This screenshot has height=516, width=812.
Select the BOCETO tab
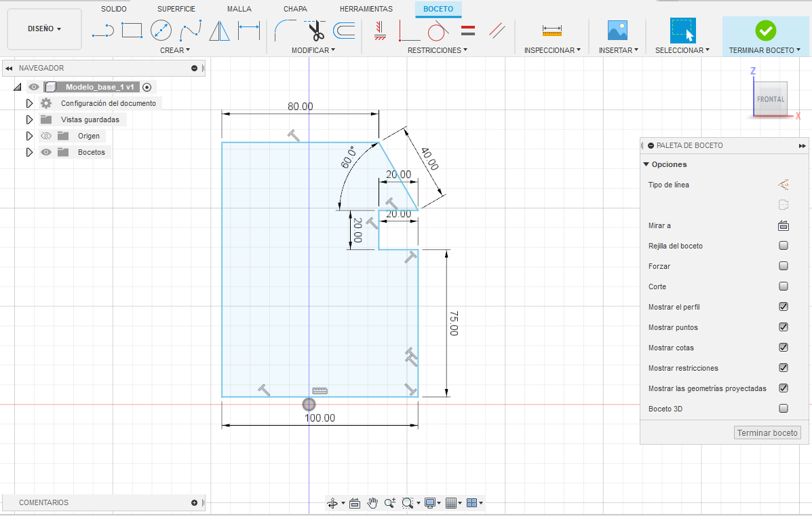click(x=438, y=9)
